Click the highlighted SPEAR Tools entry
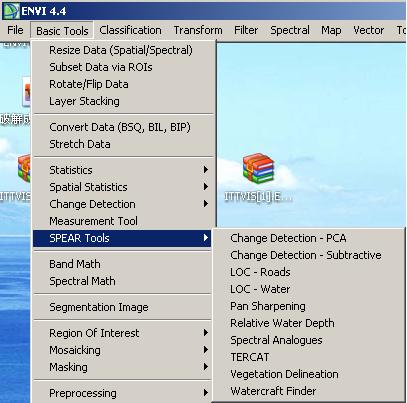 click(x=122, y=238)
